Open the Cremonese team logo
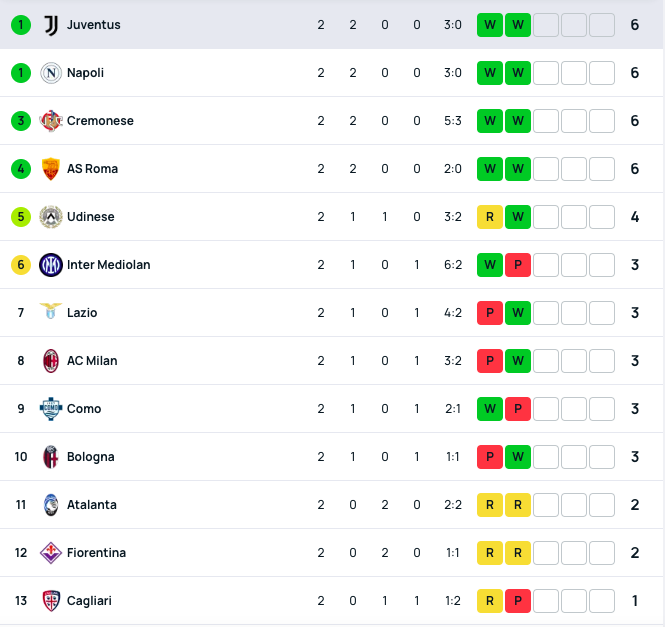665x627 pixels. [x=51, y=121]
